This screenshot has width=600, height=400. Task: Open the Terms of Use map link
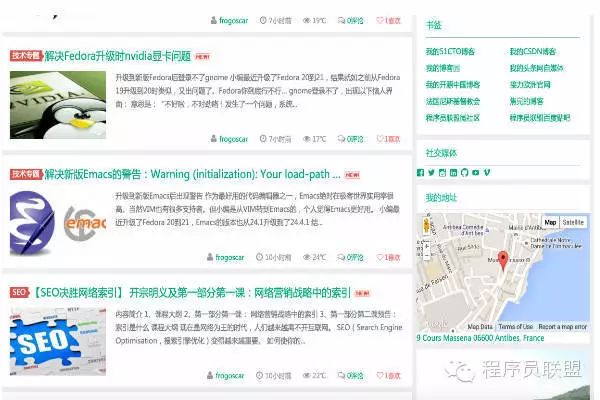point(515,327)
